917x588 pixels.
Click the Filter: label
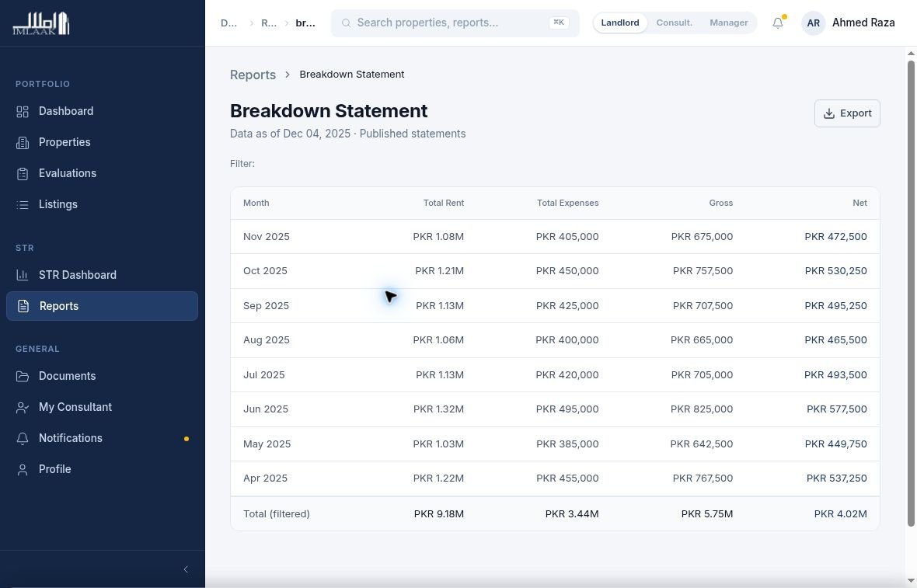click(x=242, y=164)
